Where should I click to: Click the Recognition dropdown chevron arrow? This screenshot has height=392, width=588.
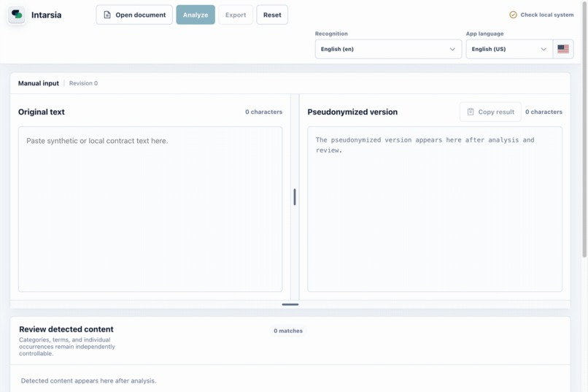click(x=452, y=49)
